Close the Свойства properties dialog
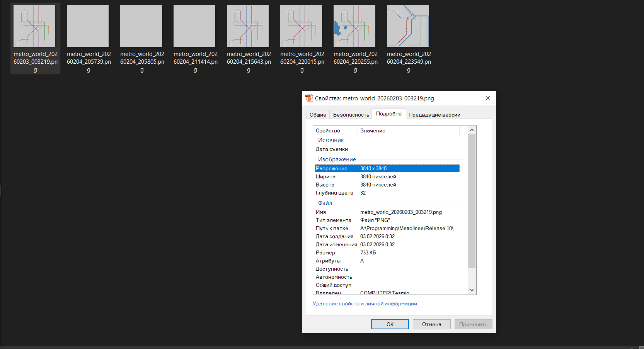The width and height of the screenshot is (644, 349). (487, 98)
